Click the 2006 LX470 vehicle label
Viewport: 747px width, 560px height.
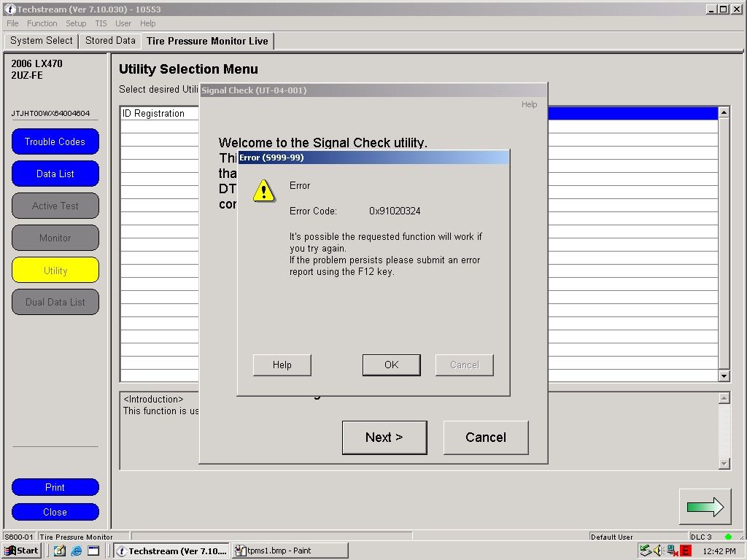click(x=36, y=63)
